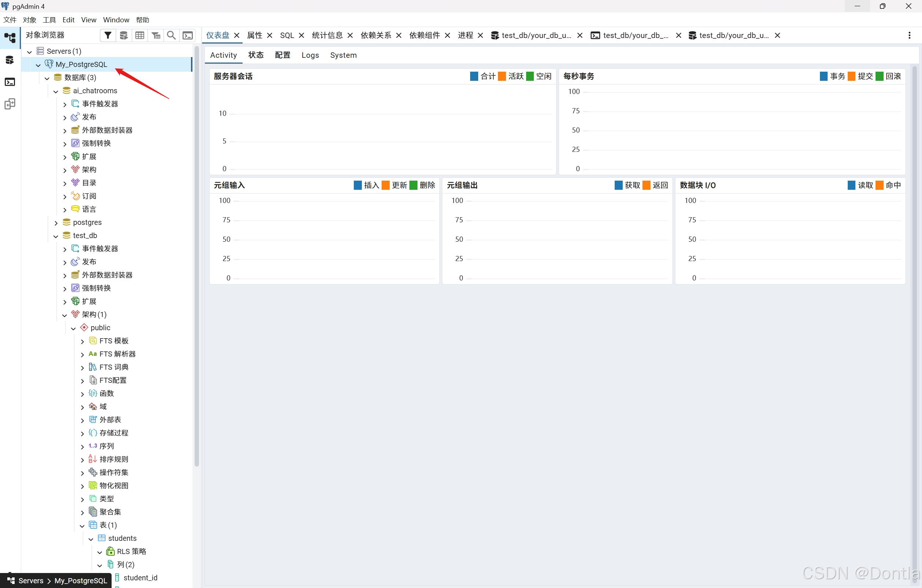Collapse the 数据库 (3) node
The image size is (922, 588).
[47, 78]
